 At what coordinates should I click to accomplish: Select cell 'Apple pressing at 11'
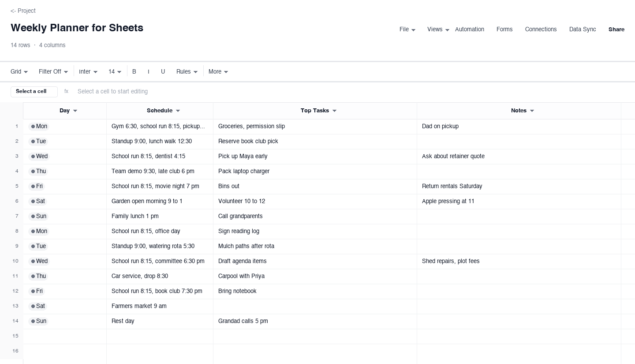[x=519, y=201]
